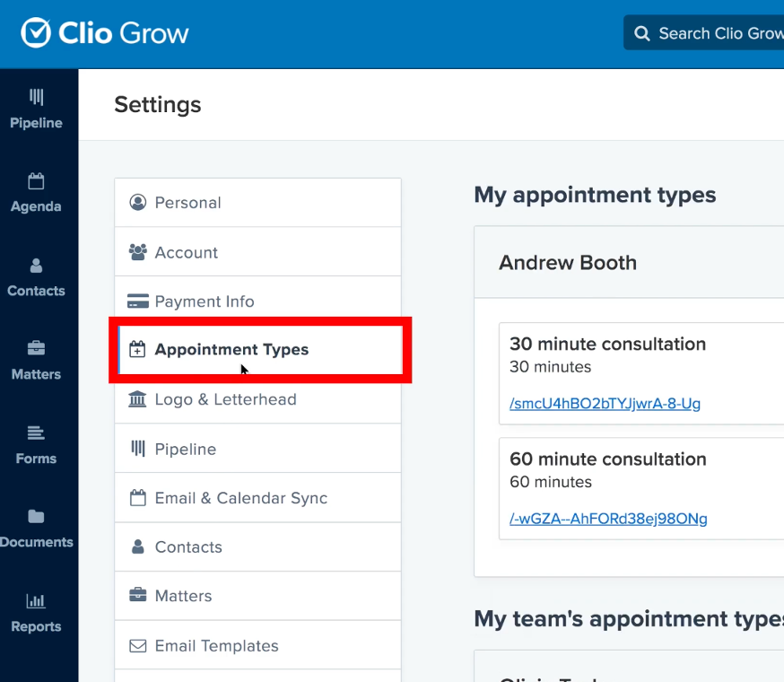The image size is (784, 682).
Task: Open the Forms section in sidebar
Action: pyautogui.click(x=36, y=445)
